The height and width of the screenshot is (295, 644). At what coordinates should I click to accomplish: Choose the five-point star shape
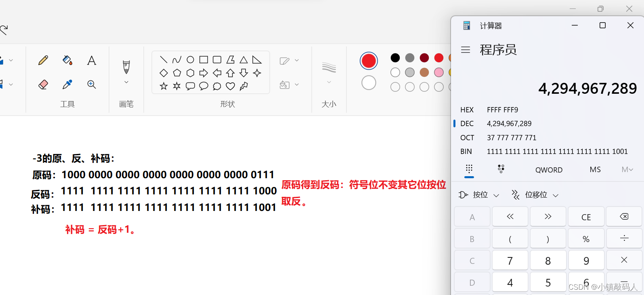164,86
